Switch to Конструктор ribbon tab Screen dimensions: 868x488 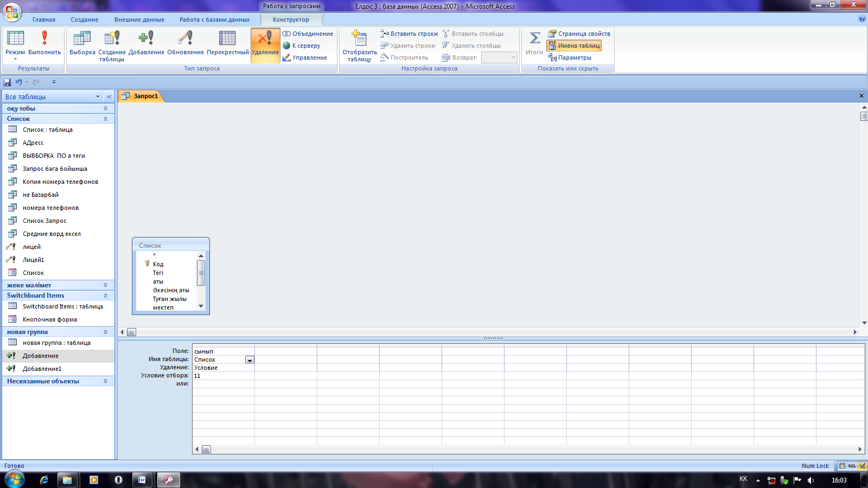(291, 20)
